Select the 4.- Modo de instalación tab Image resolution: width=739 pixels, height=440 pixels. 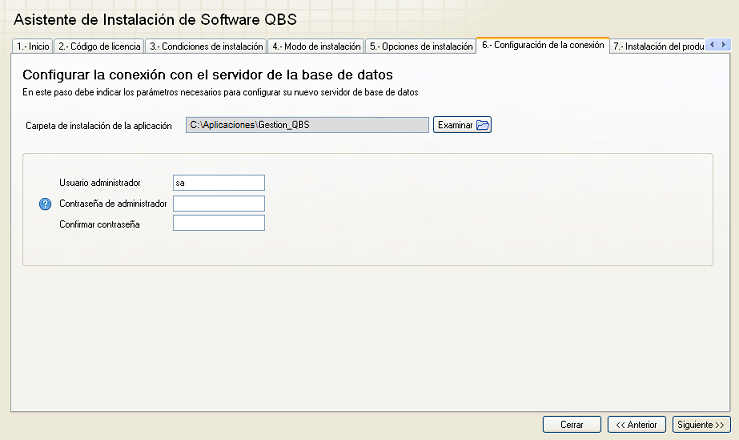(315, 46)
